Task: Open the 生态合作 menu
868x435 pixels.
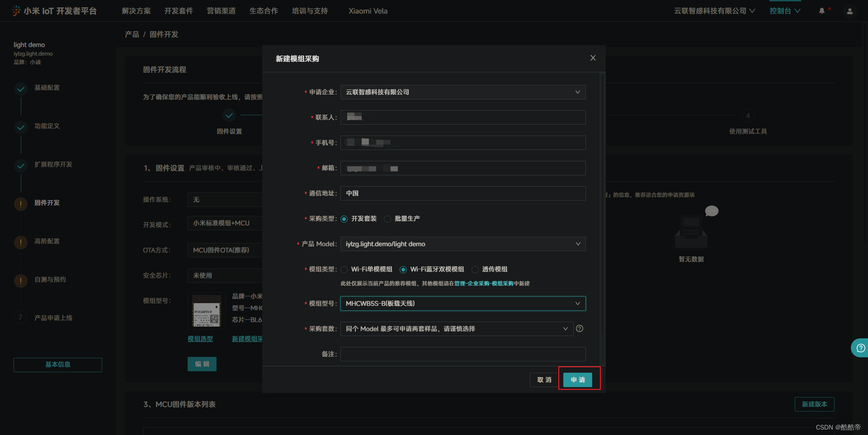Action: pos(264,11)
